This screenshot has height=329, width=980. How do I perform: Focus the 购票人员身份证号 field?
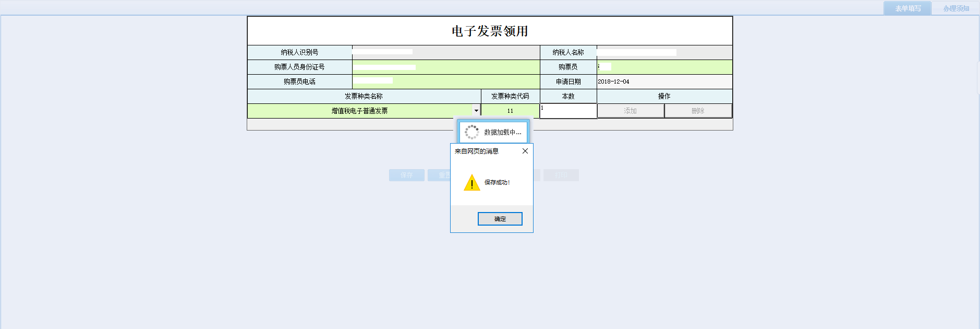tap(445, 67)
